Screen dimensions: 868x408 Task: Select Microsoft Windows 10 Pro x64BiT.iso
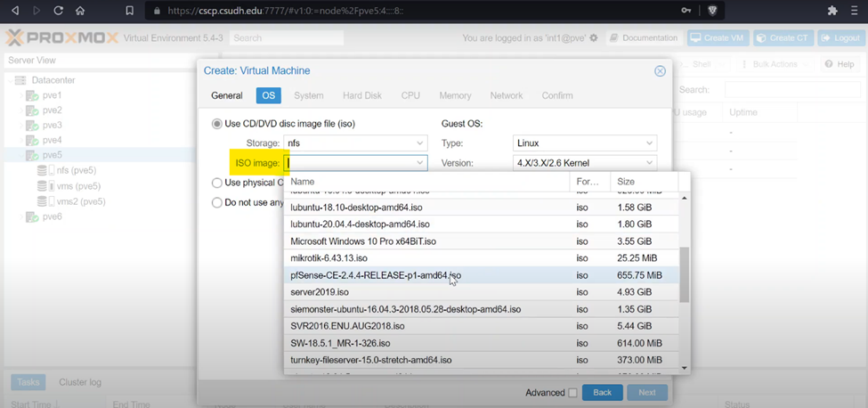(x=482, y=241)
